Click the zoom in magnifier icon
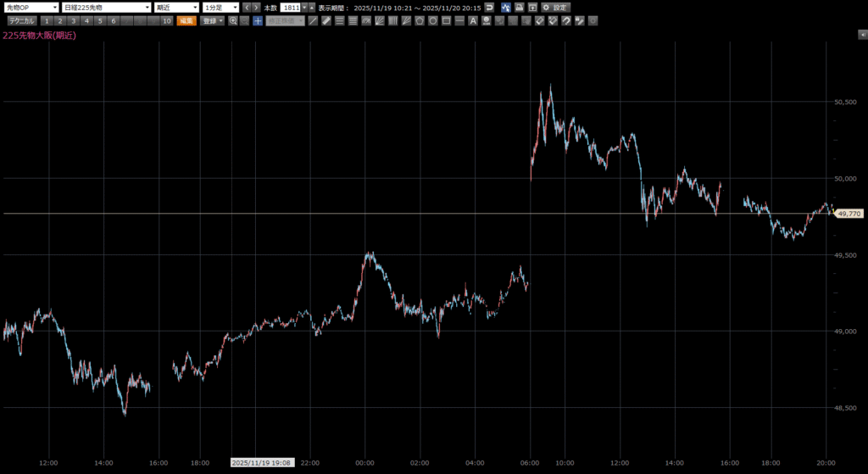Viewport: 868px width, 474px height. click(x=232, y=20)
